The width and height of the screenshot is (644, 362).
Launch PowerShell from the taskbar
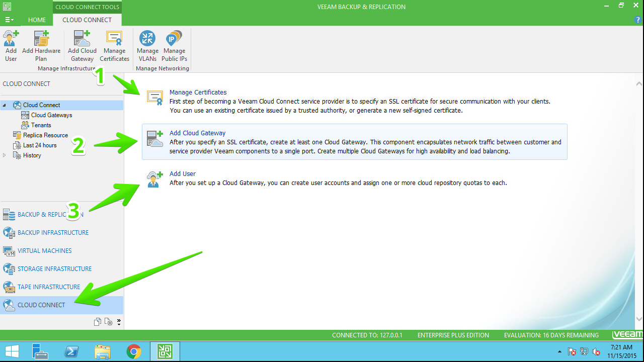71,351
